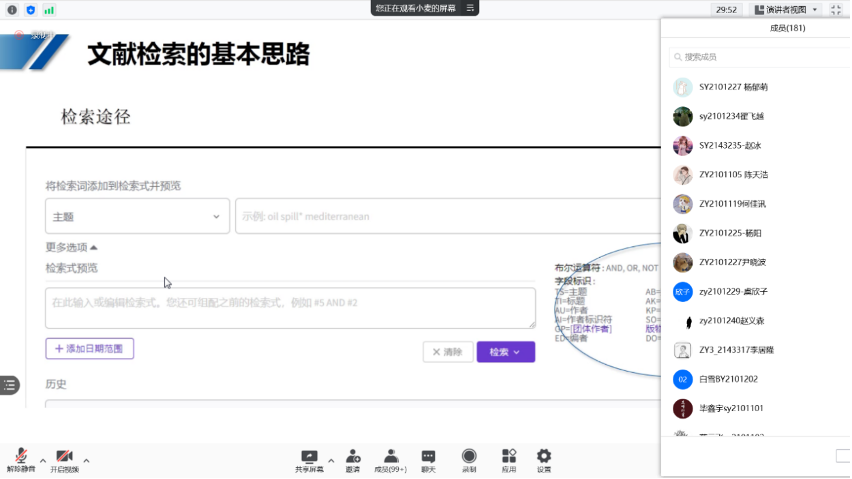The width and height of the screenshot is (852, 479).
Task: Expand video options arrow beside camera
Action: (x=86, y=460)
